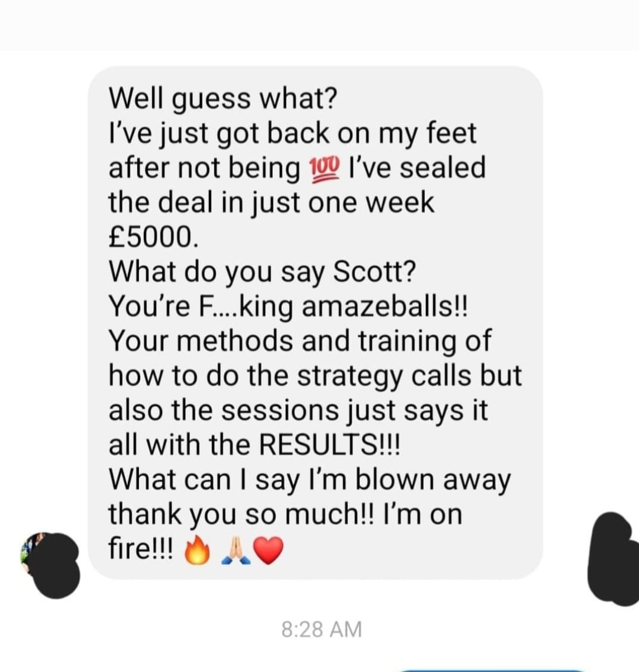Select the word "Scott?" in the message
Screen dimensions: 639x672
375,272
